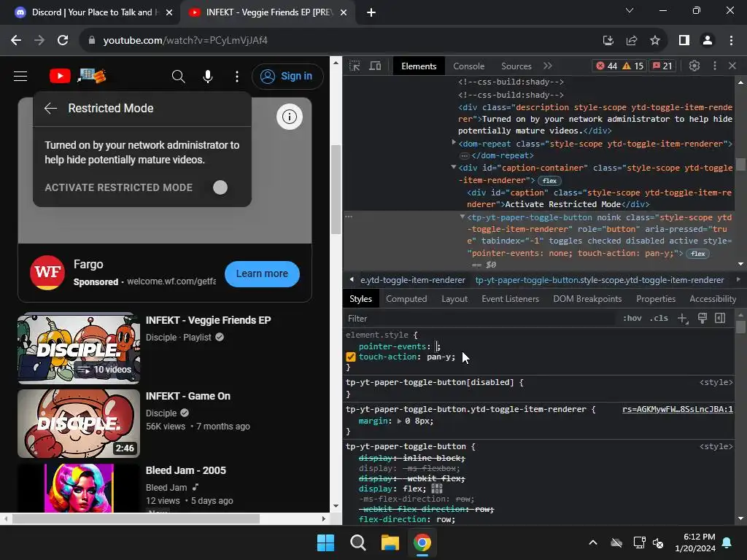Toggle rendering emulations brush icon
Screen dimensions: 747x560
coord(703,318)
